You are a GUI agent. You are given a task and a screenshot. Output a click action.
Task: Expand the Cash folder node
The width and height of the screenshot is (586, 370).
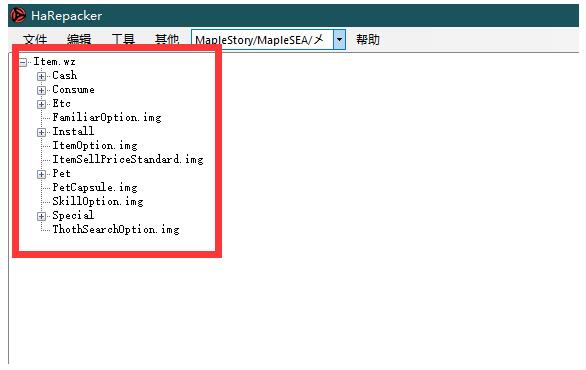click(41, 76)
